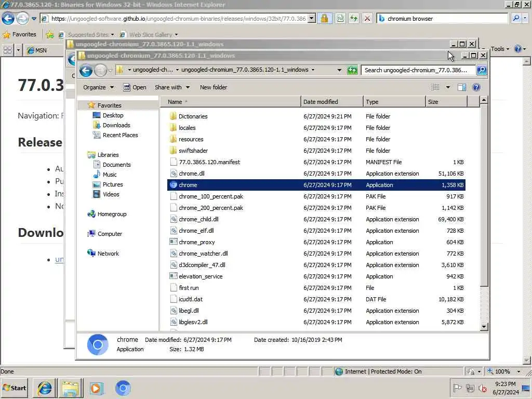Click the Explorer search input field
The image size is (532, 399).
point(419,70)
